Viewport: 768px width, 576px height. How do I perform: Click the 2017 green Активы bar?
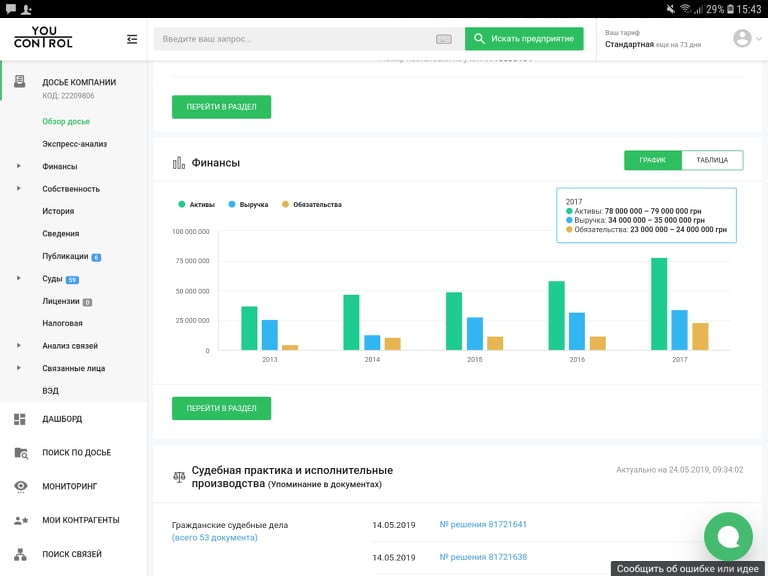pyautogui.click(x=659, y=304)
